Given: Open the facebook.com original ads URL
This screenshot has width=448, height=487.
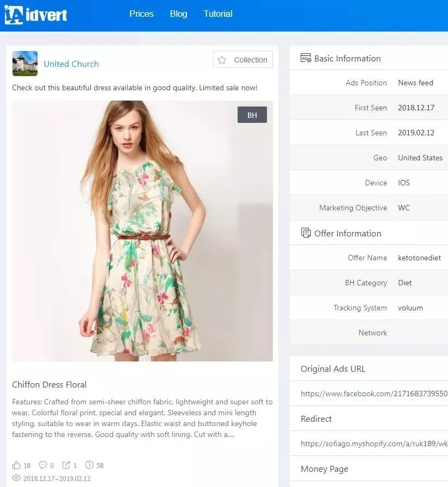Looking at the screenshot, I should (374, 394).
